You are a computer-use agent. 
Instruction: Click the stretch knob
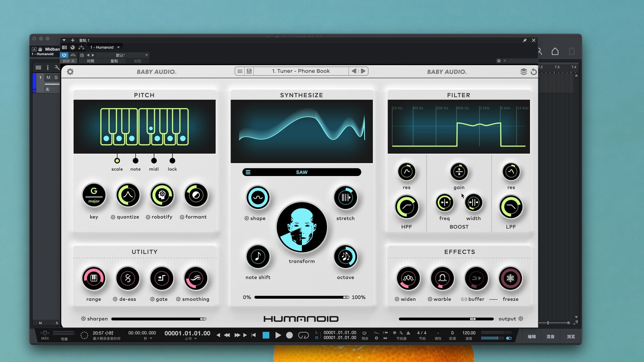(x=345, y=198)
